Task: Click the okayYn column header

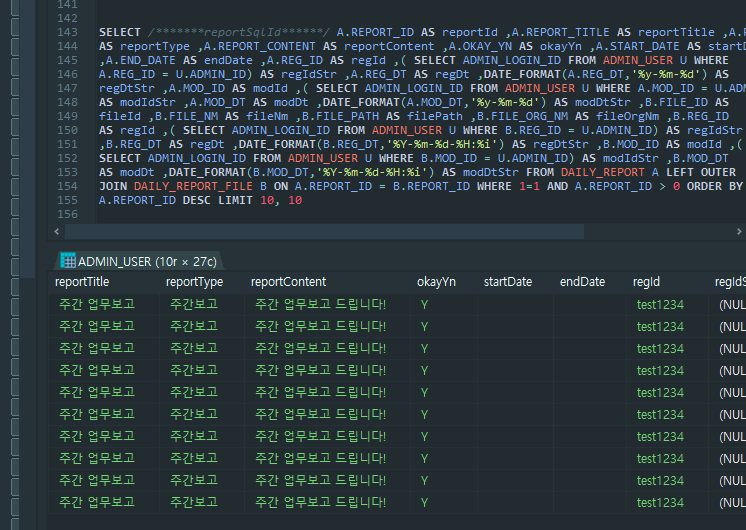Action: [436, 282]
